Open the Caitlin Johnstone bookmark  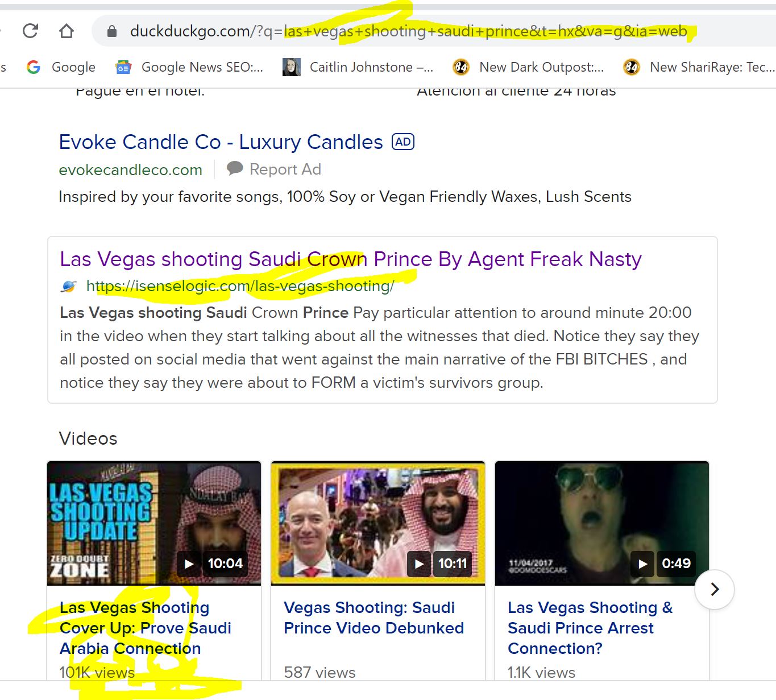pyautogui.click(x=358, y=67)
